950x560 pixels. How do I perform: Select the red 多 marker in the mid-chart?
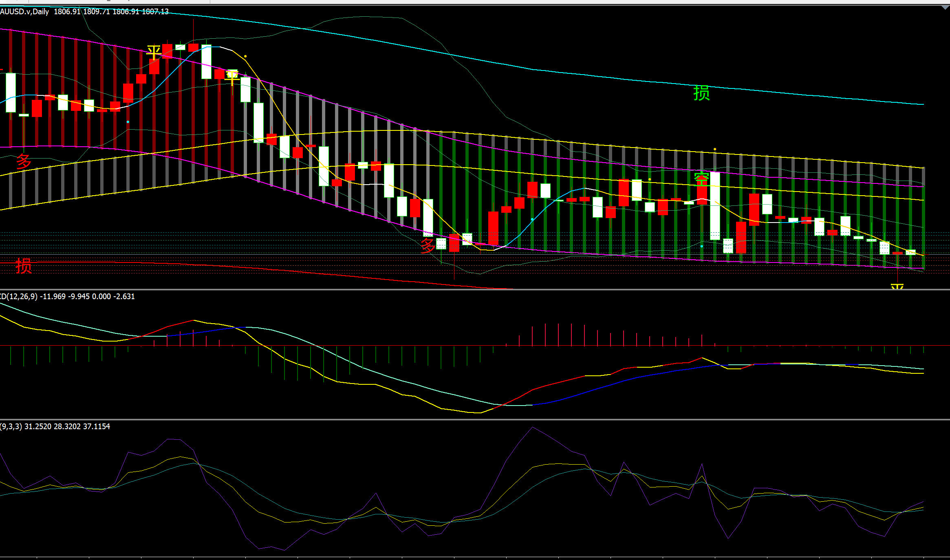tap(428, 245)
